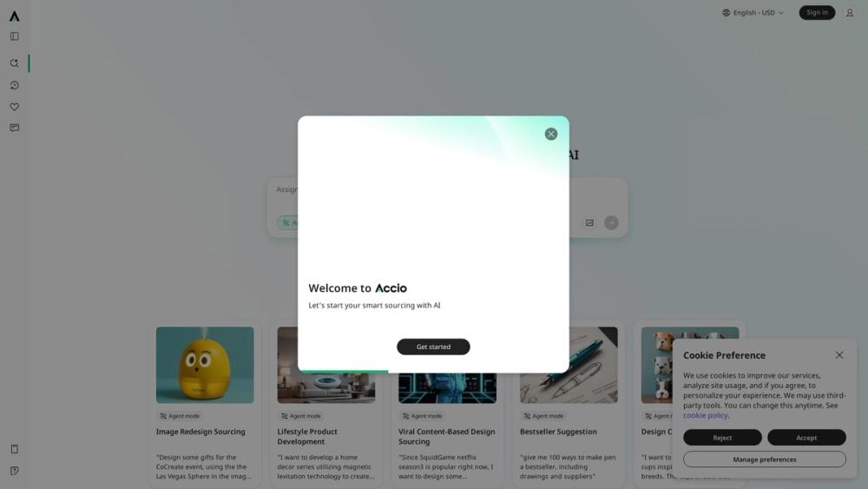Click the 'Let's start your smart sourcing' text
Image resolution: width=868 pixels, height=489 pixels.
[374, 305]
